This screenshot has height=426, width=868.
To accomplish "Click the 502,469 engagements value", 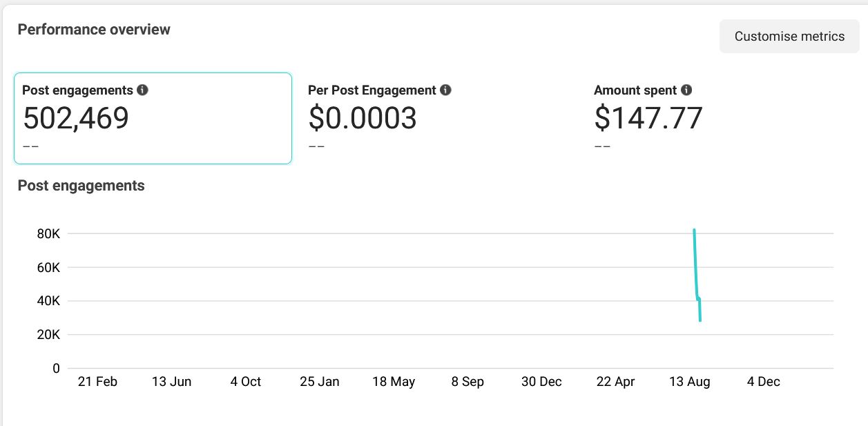I will pos(76,118).
